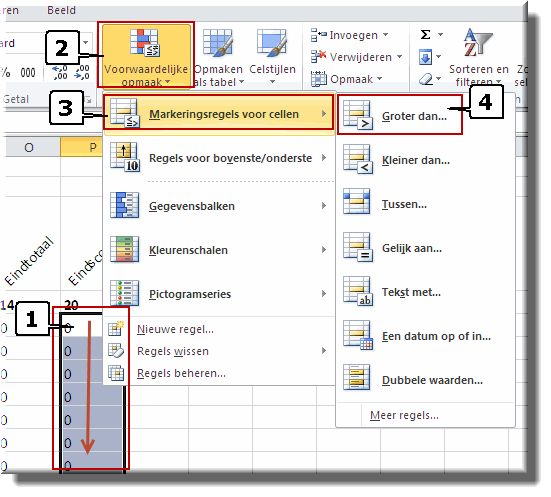Choose the Kleiner dan rule icon
This screenshot has height=497, width=551.
pos(358,159)
